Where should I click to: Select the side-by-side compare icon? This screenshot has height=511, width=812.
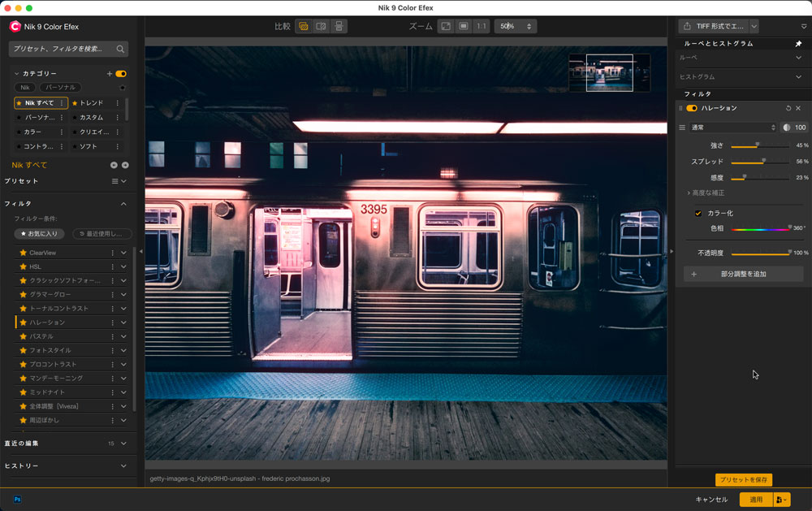pos(339,26)
